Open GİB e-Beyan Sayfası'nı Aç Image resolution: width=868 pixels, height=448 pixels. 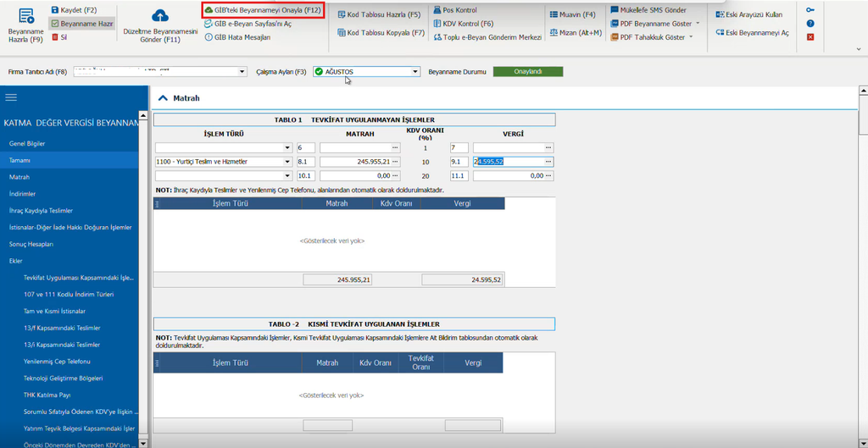pos(248,24)
